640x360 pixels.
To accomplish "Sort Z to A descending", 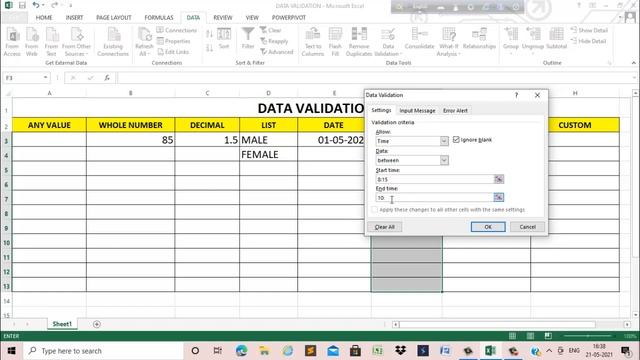I will (209, 48).
